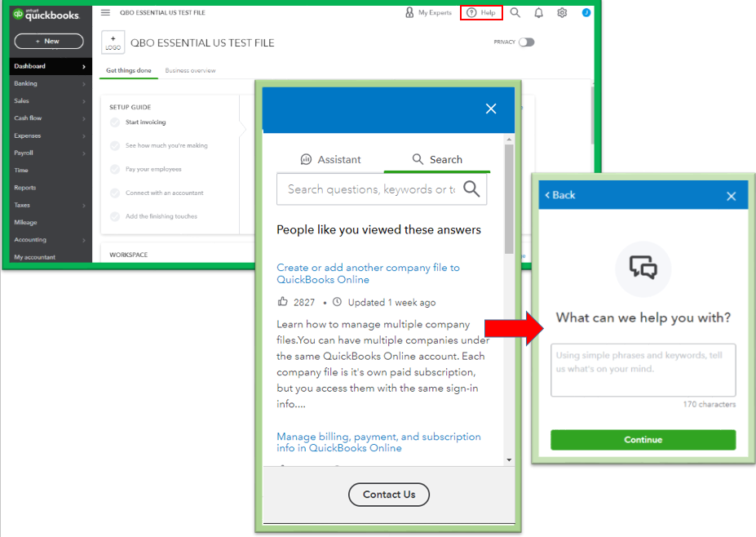
Task: Click the thumbs up icon beside 2827
Action: coord(282,302)
